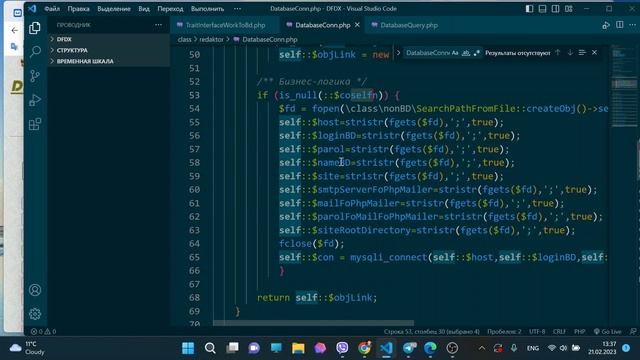The image size is (640, 360).
Task: Change end of line CRLF status
Action: coord(559,331)
